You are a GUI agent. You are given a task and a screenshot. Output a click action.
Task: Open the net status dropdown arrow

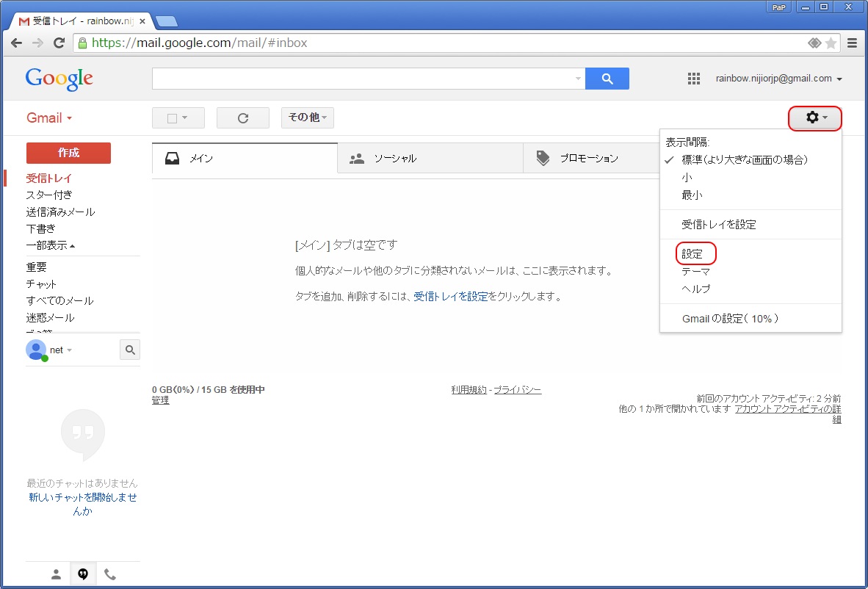click(69, 350)
